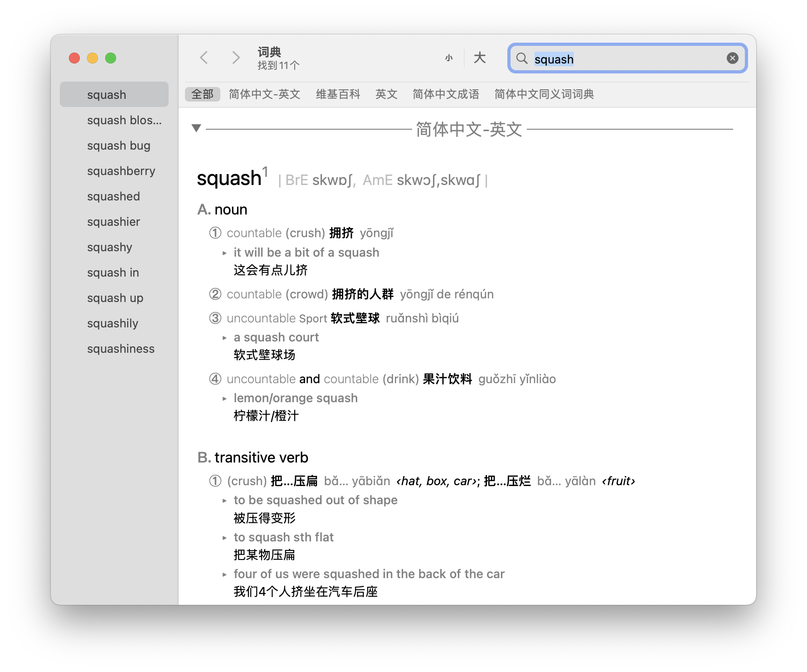Select squash up entry
This screenshot has height=672, width=807.
point(114,298)
